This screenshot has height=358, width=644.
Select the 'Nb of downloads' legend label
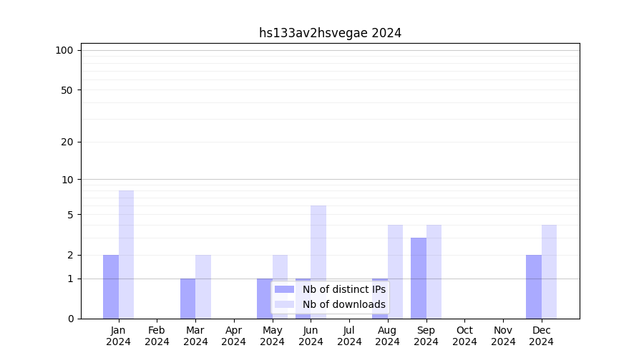click(343, 304)
